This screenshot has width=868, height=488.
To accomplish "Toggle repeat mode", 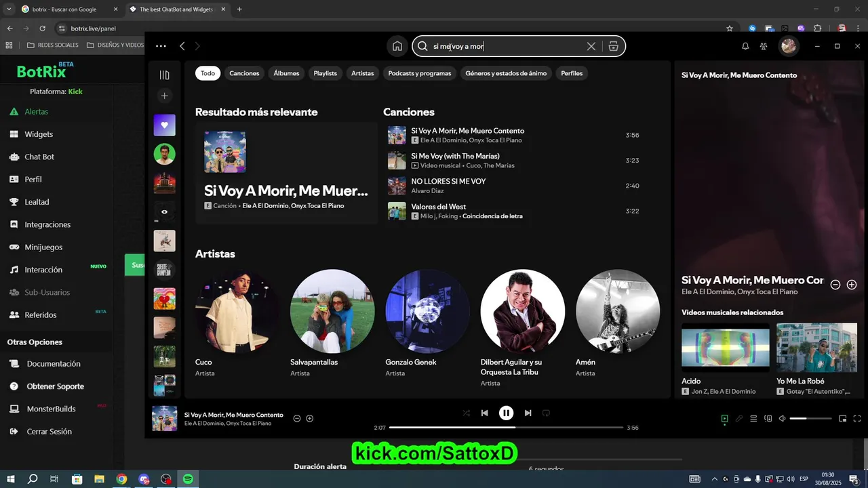I will coord(546,413).
